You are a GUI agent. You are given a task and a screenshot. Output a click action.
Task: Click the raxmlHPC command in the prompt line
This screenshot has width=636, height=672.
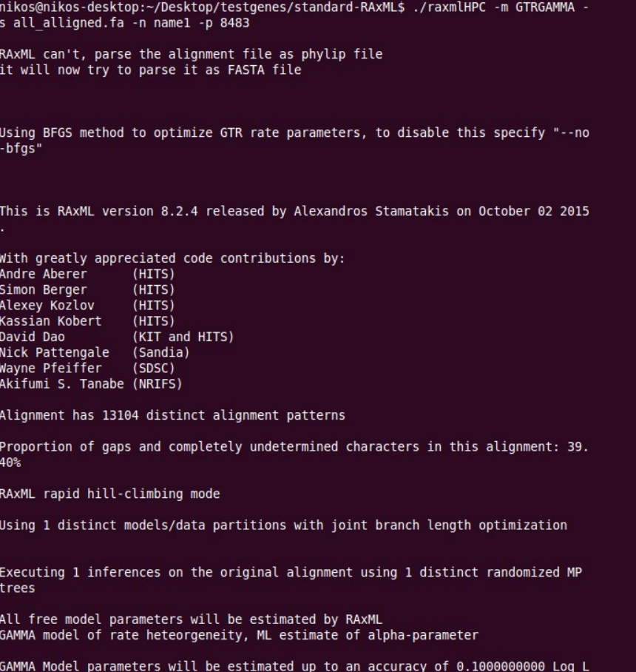(x=445, y=7)
